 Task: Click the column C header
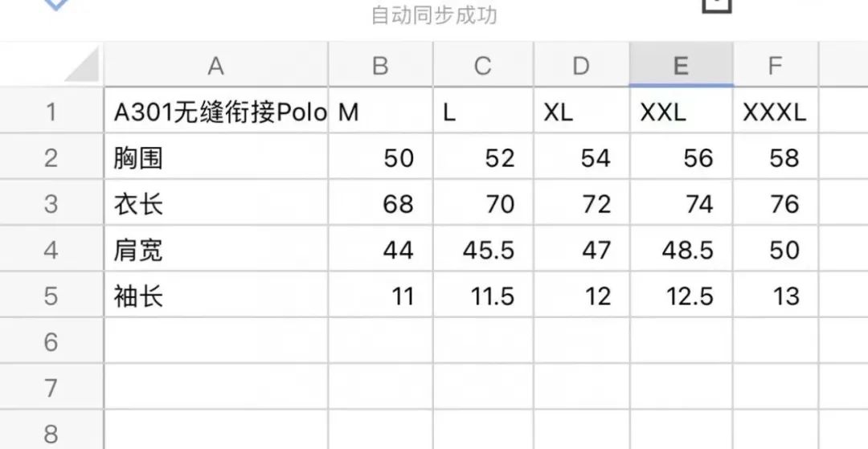tap(482, 66)
